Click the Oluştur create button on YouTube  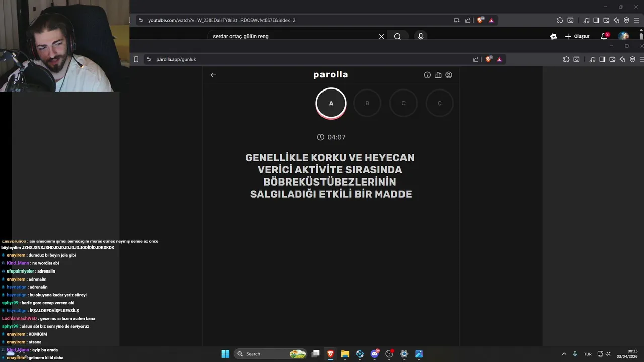pyautogui.click(x=577, y=36)
